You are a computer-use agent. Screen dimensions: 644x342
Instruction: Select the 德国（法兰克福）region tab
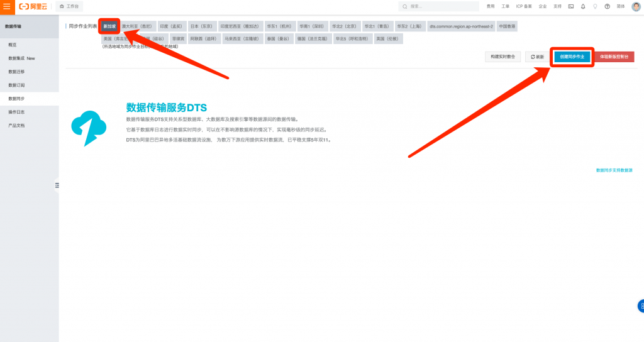point(313,38)
